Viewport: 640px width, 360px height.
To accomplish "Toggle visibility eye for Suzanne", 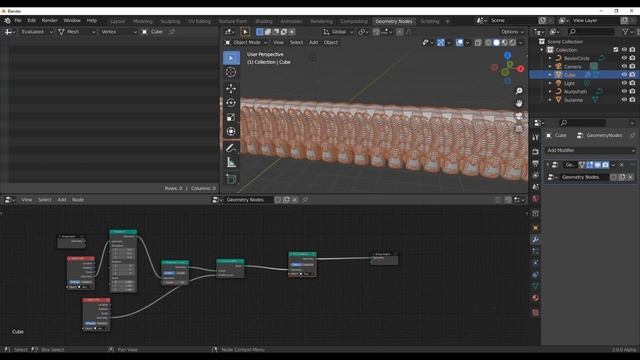I will tap(624, 100).
